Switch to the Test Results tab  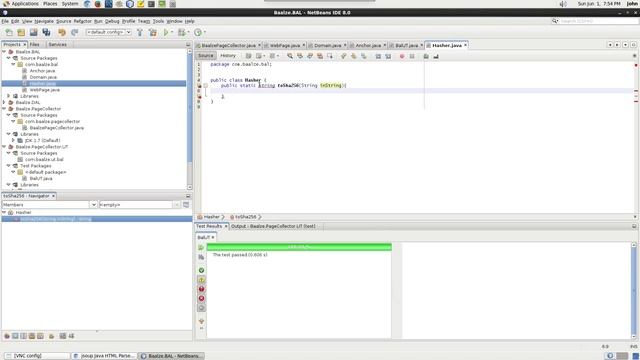pos(209,226)
